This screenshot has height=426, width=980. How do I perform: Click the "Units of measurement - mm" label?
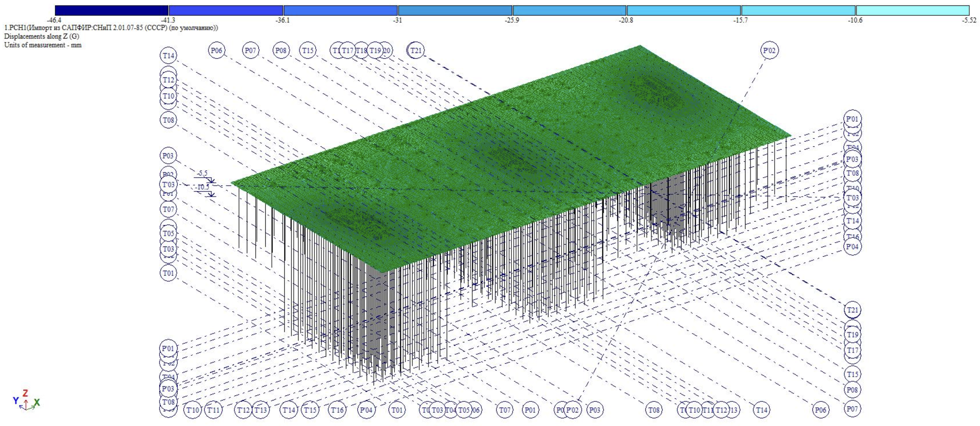[43, 45]
